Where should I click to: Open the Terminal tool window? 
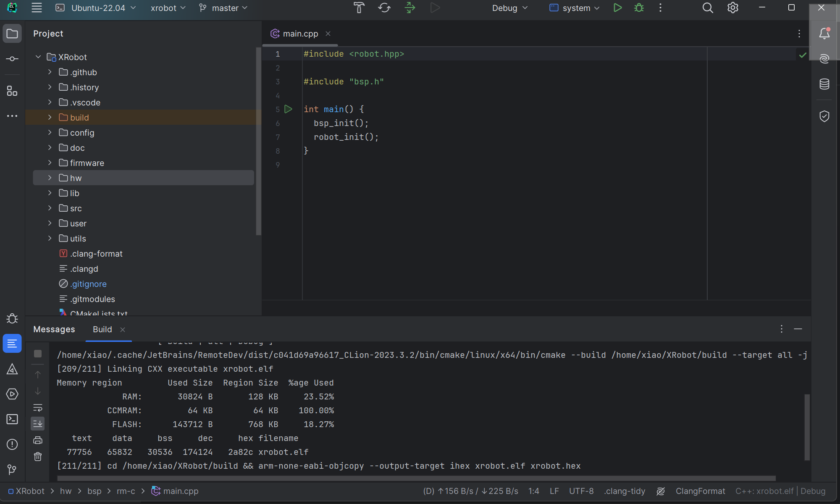click(x=12, y=419)
